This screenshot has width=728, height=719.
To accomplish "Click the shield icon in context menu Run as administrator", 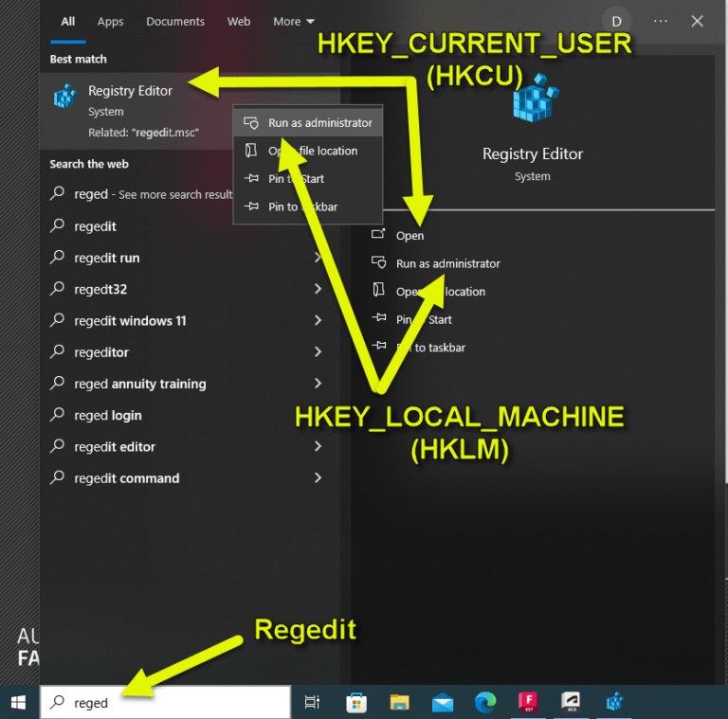I will click(x=250, y=123).
